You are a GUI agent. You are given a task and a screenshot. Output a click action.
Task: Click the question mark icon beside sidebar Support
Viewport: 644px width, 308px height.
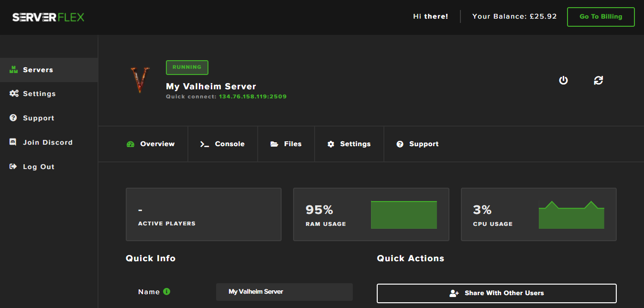tap(13, 118)
